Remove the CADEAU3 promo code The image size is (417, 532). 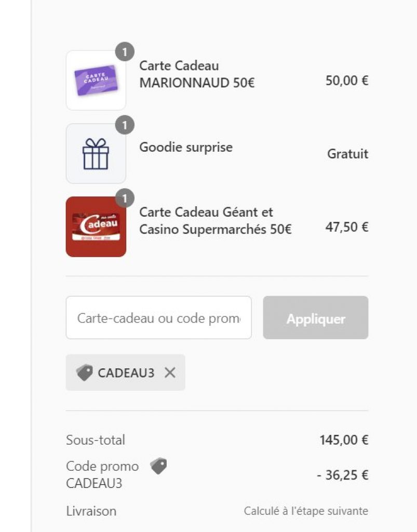(x=170, y=373)
